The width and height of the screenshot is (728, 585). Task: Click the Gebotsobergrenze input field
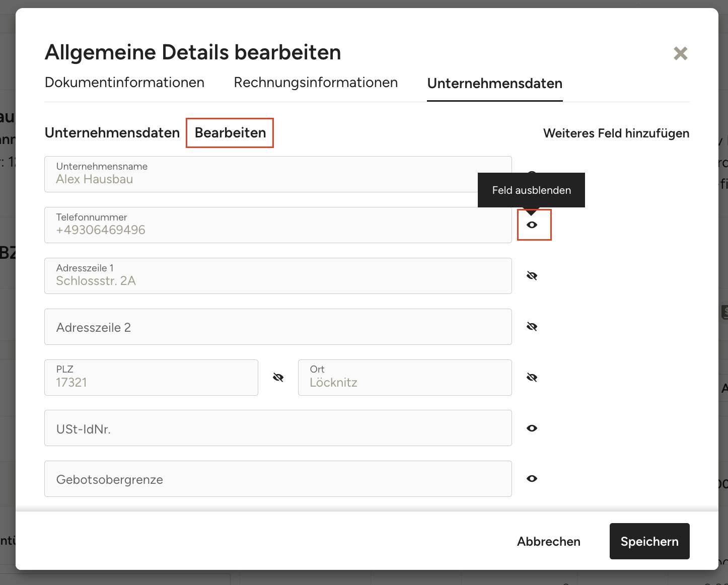tap(278, 479)
